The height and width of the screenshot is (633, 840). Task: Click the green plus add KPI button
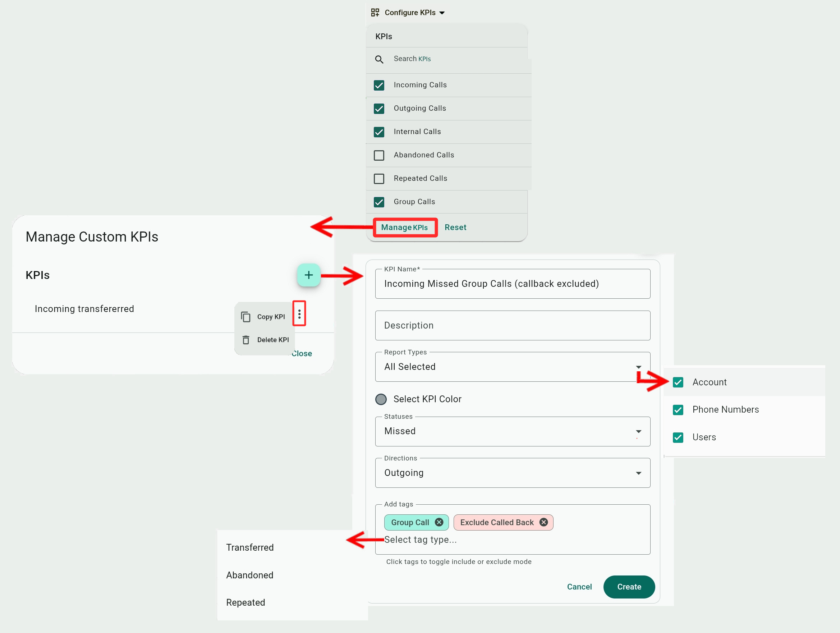308,275
